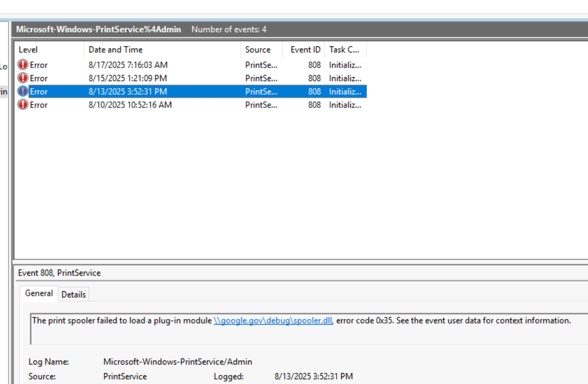Screen dimensions: 588x384
Task: Click Event ID 808 in the 8/10/2025 row
Action: click(314, 104)
